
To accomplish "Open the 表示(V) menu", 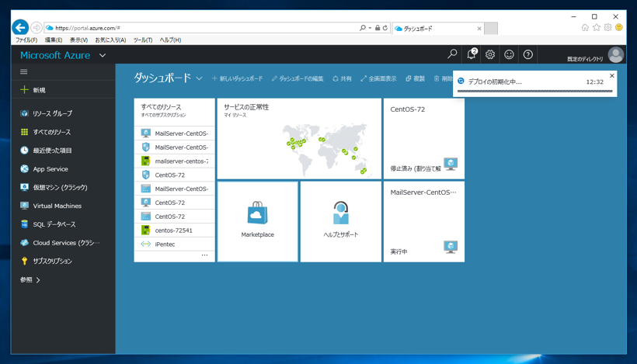I will [78, 40].
